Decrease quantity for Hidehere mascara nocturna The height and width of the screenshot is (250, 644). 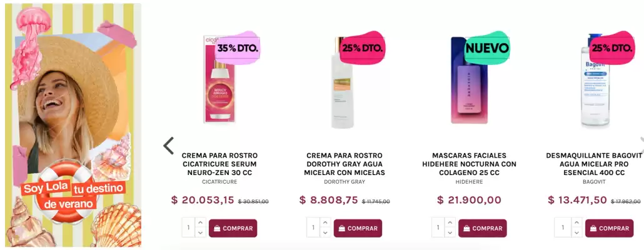coord(450,232)
